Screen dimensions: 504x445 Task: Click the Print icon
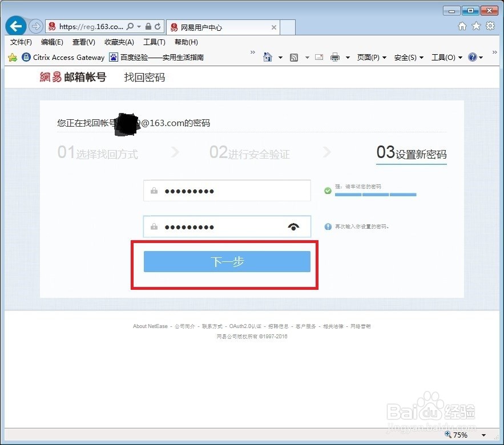336,57
